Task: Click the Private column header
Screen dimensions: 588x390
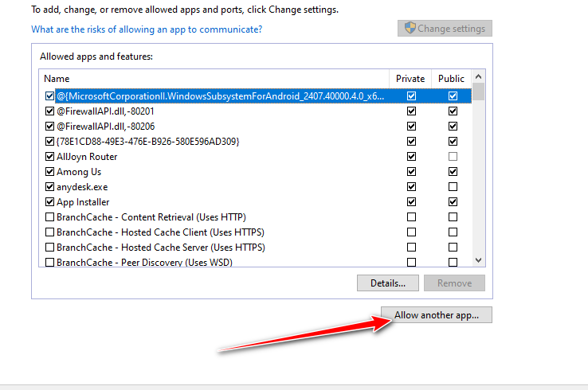Action: point(410,79)
